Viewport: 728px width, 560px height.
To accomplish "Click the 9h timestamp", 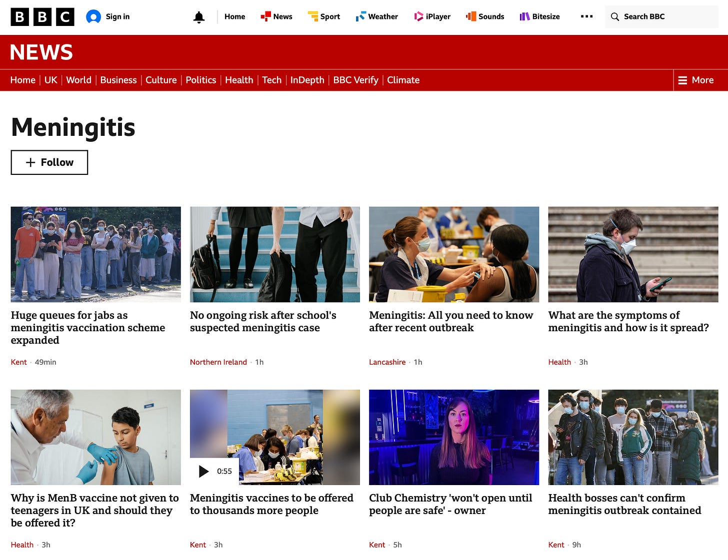I will click(x=576, y=545).
